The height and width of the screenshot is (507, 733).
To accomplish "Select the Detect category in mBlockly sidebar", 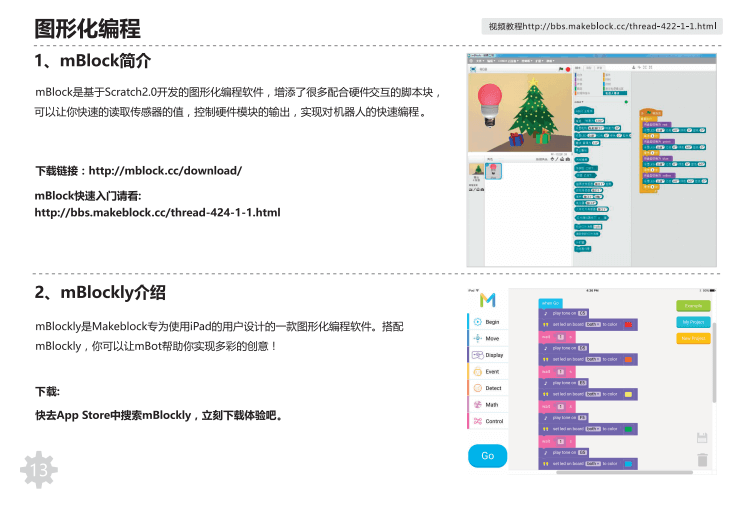I will 488,388.
